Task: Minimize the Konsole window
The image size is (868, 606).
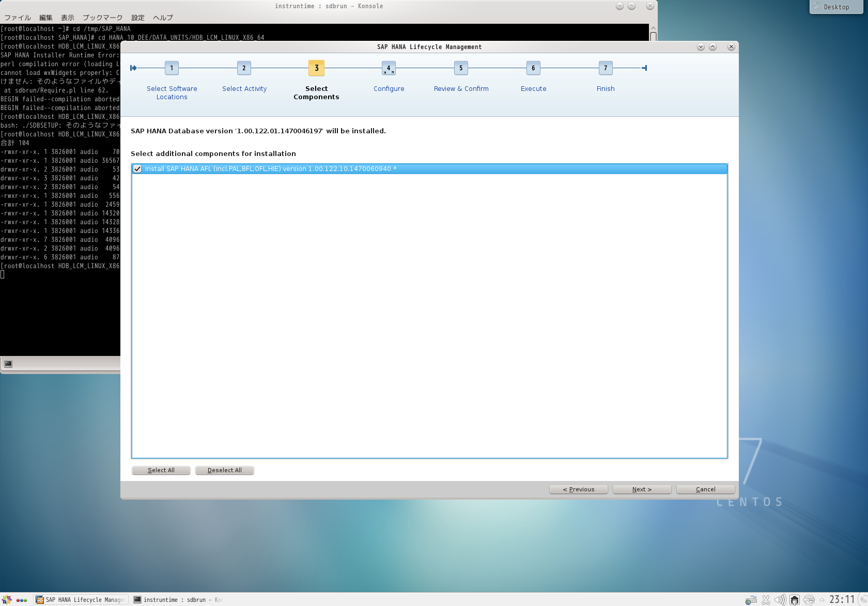Action: [619, 6]
